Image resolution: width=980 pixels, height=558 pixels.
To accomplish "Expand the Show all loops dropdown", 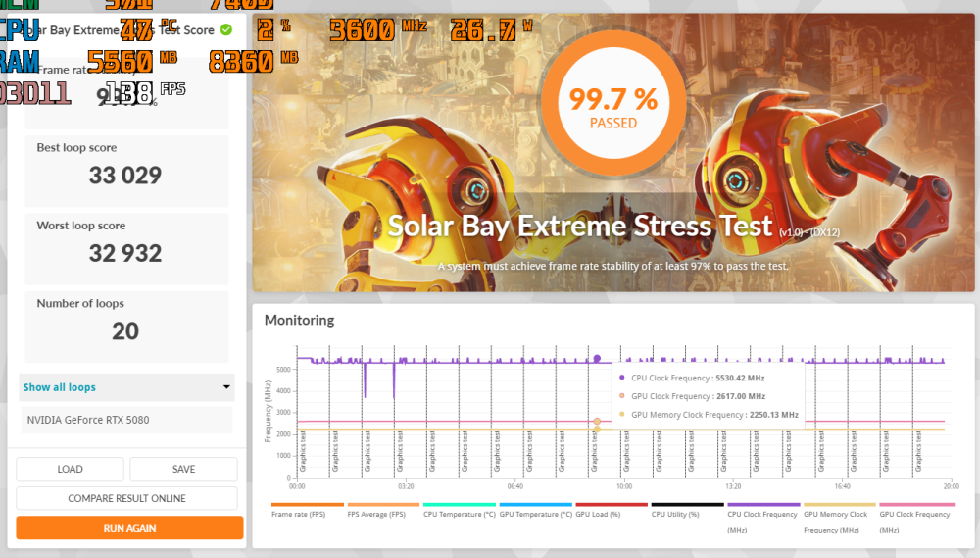I will tap(126, 387).
